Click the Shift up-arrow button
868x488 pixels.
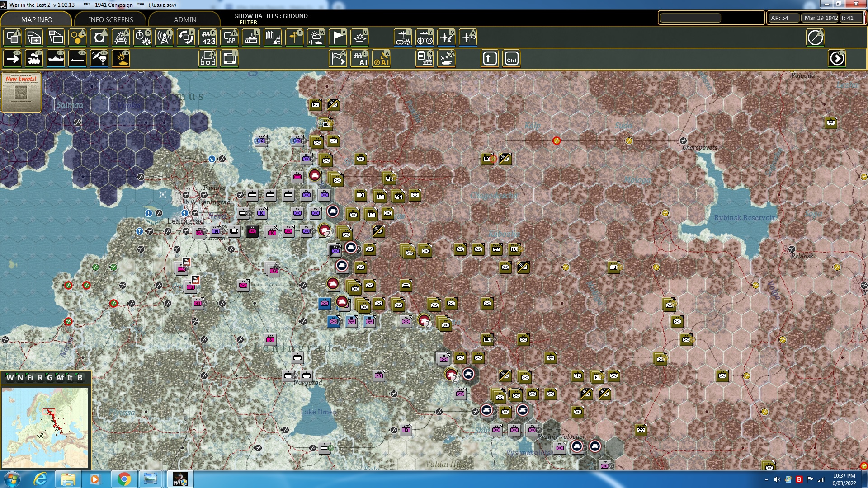490,59
